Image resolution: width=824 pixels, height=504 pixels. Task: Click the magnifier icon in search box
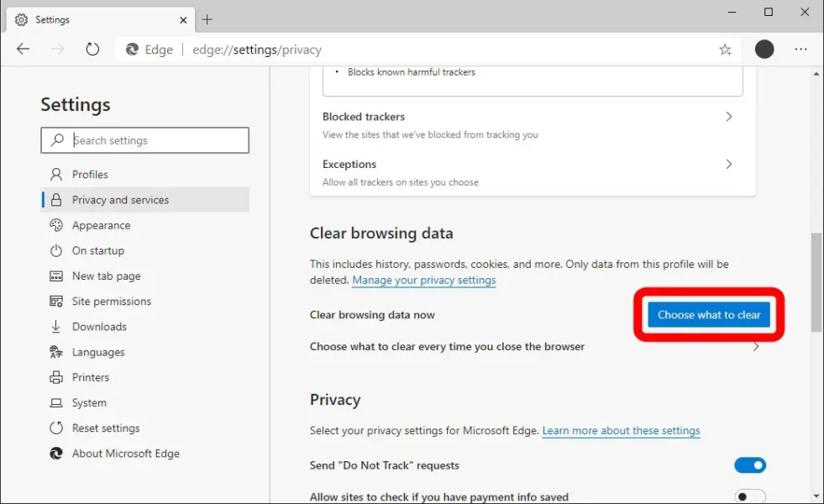point(57,139)
